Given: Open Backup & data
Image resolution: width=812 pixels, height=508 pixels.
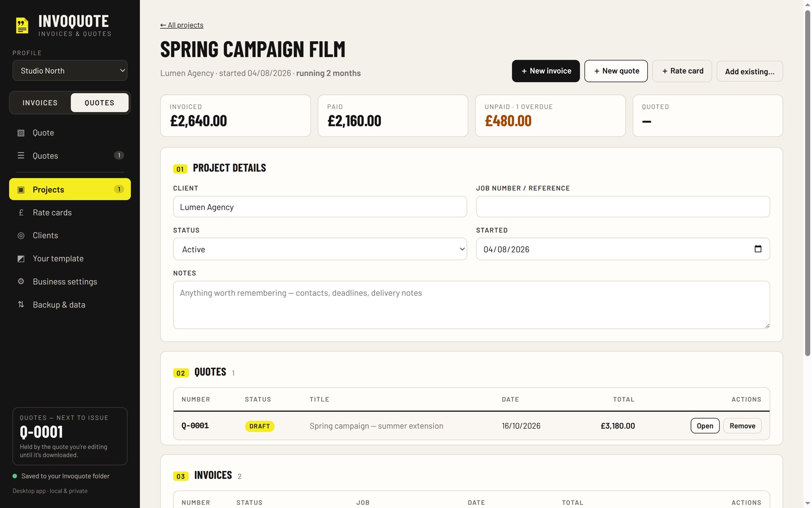Looking at the screenshot, I should click(70, 304).
